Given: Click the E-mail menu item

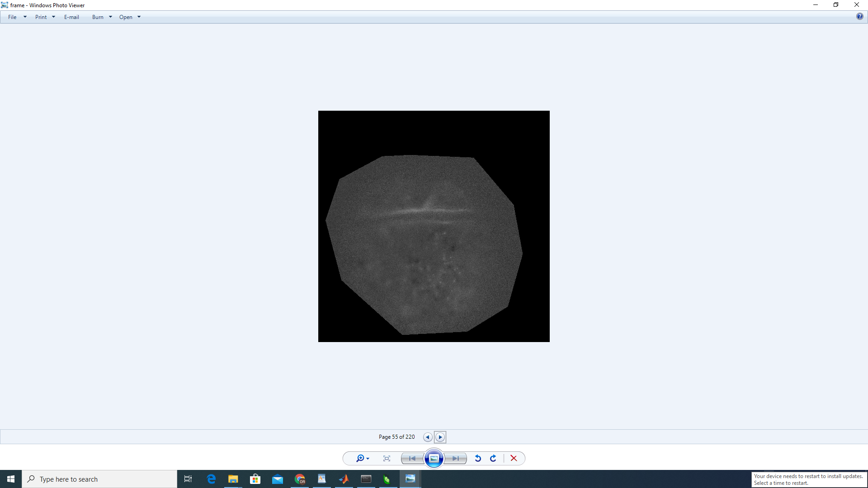Looking at the screenshot, I should click(x=71, y=17).
